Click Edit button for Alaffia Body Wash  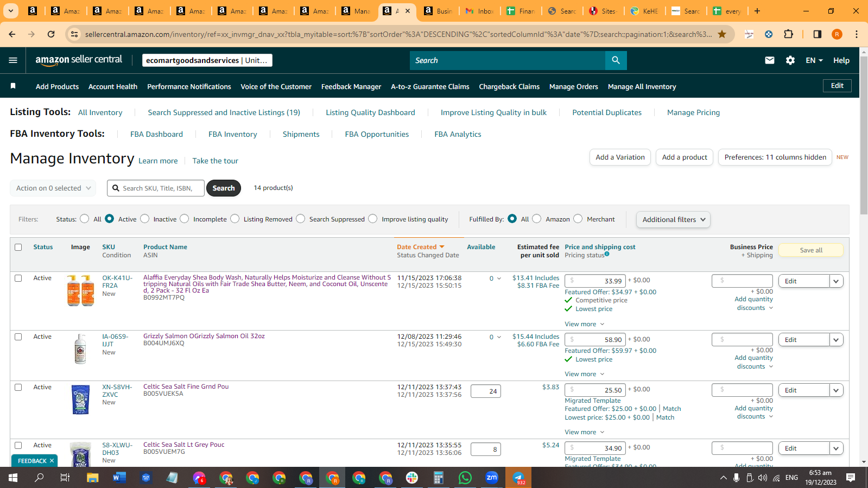804,281
